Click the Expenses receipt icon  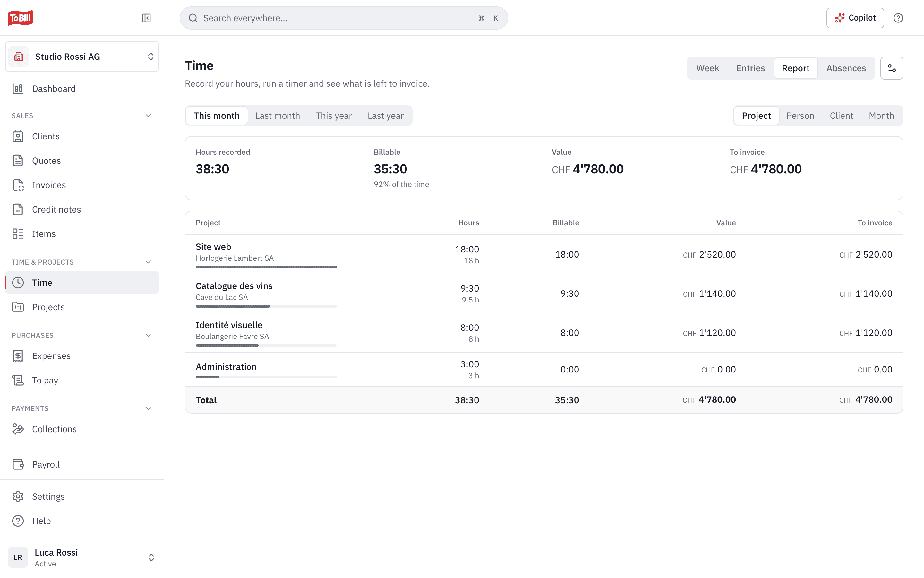pyautogui.click(x=18, y=356)
